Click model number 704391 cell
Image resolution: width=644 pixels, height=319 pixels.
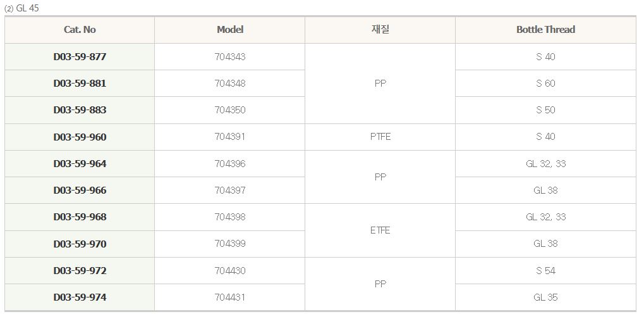[x=230, y=137]
